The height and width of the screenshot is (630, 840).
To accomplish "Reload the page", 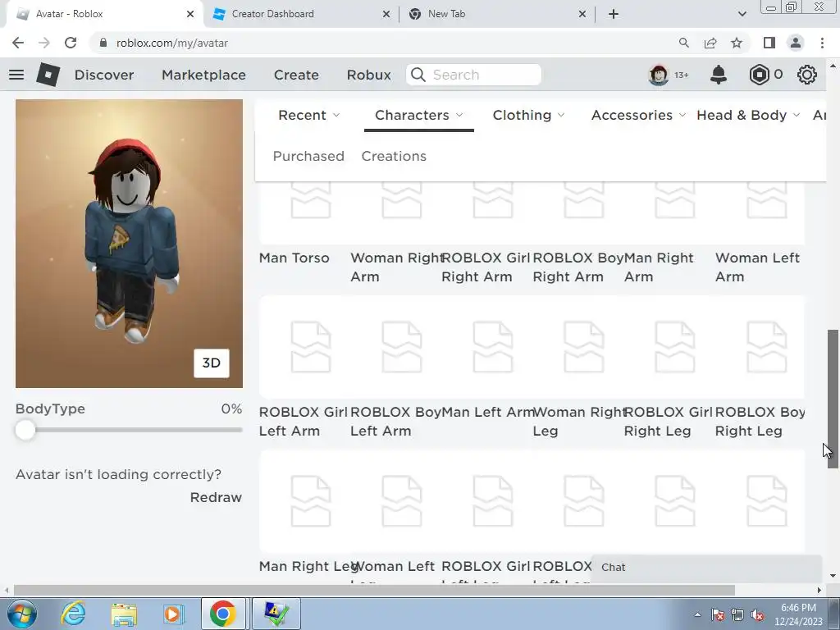I will [x=71, y=43].
